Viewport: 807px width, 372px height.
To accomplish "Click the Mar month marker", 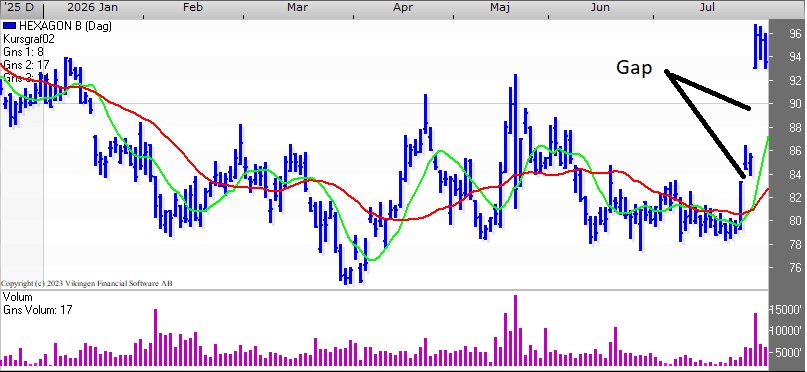I will pyautogui.click(x=297, y=7).
